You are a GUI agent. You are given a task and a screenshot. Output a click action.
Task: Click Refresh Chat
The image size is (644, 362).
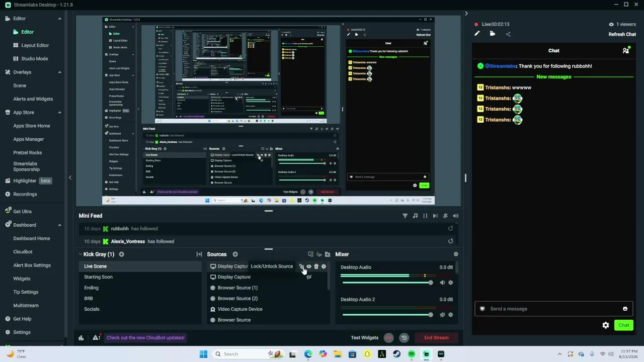[622, 34]
